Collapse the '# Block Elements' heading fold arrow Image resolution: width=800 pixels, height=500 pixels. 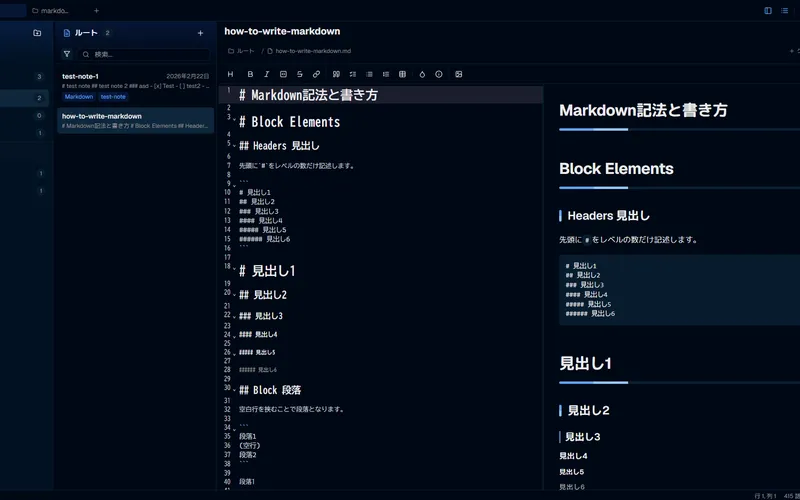[234, 119]
